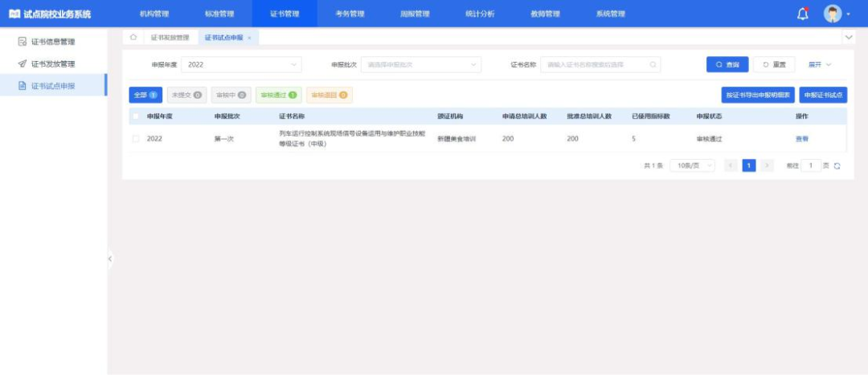Select 证书试点申报 in the sidebar

tap(53, 86)
